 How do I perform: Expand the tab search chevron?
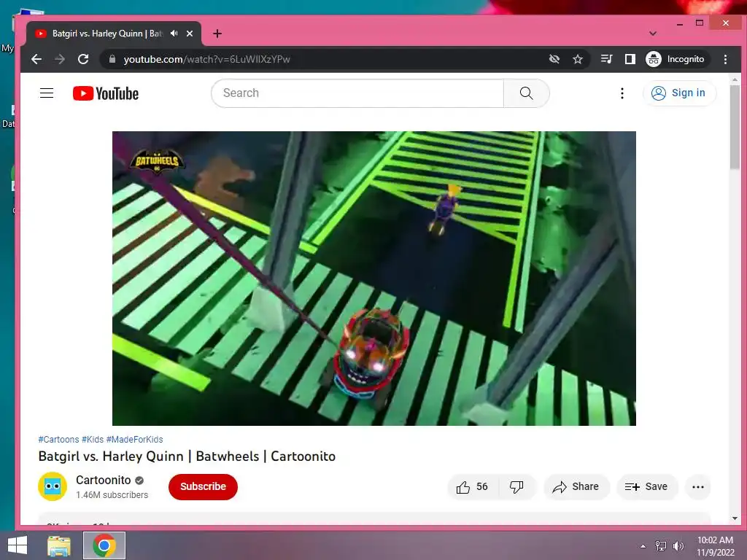click(653, 34)
